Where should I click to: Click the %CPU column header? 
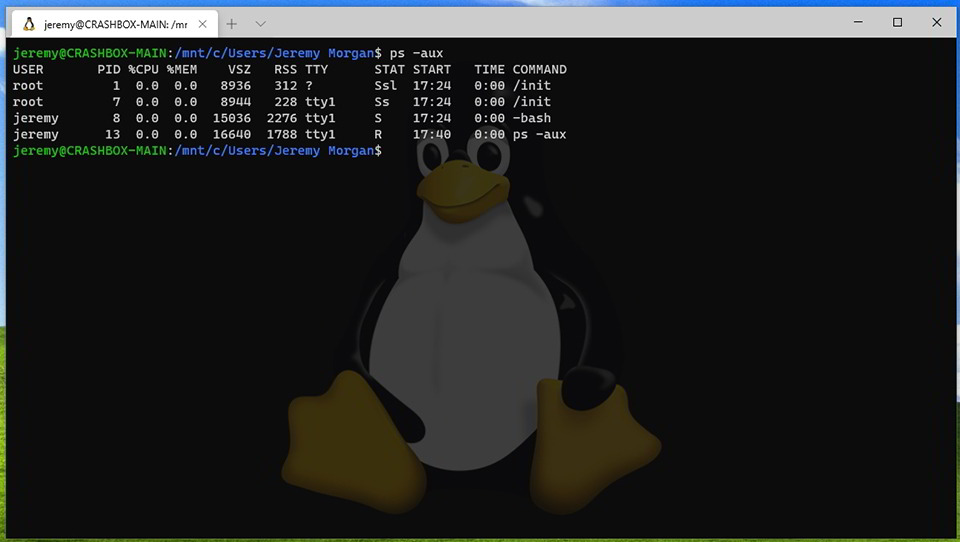pyautogui.click(x=143, y=69)
